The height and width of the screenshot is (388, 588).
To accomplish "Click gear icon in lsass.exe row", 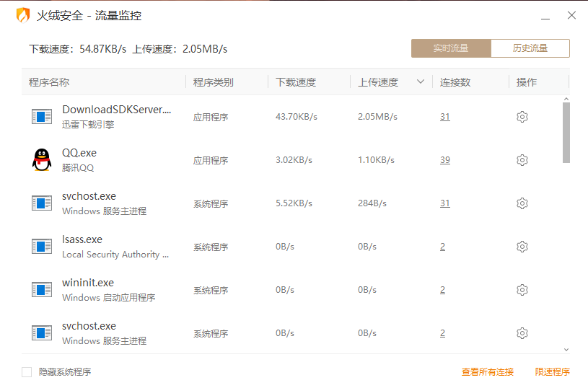I will tap(522, 247).
